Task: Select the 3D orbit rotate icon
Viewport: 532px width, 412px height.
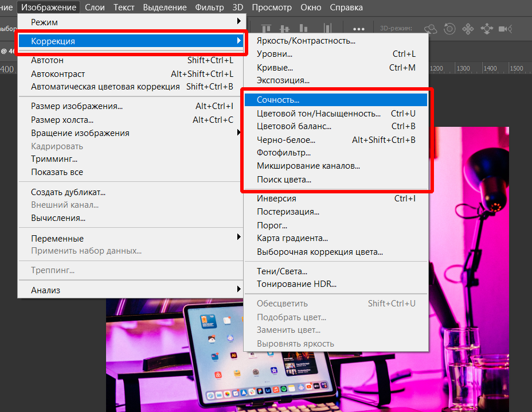Action: 431,28
